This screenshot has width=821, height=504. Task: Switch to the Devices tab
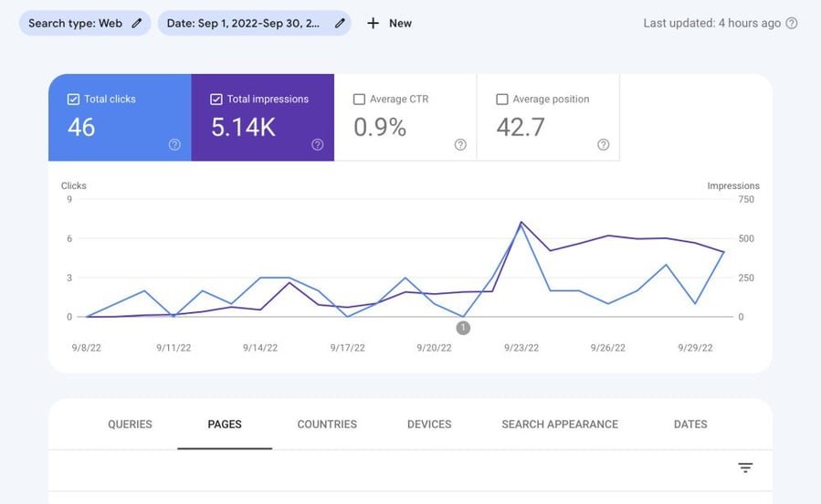click(429, 425)
